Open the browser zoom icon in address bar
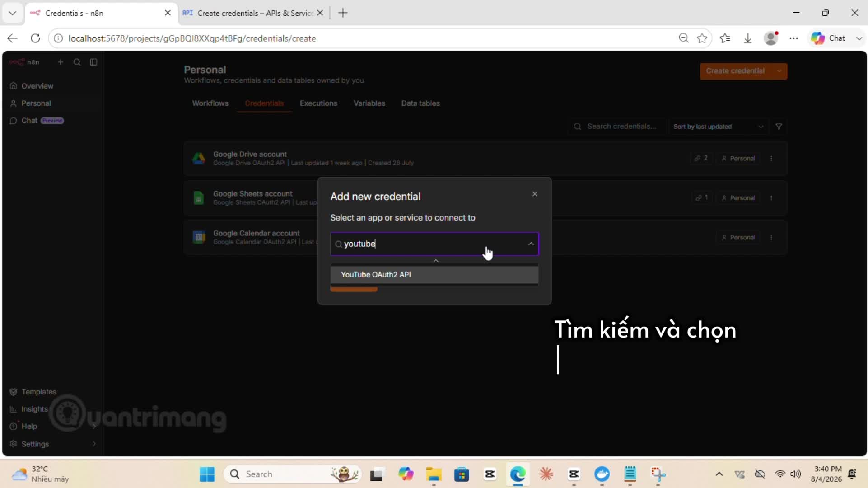Viewport: 868px width, 488px height. 684,38
